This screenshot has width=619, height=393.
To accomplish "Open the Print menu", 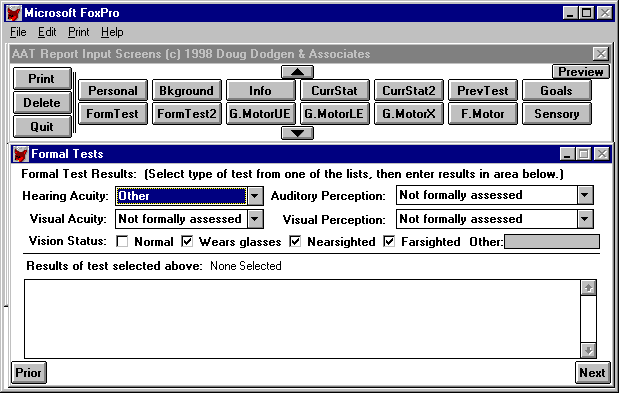I will pos(79,32).
